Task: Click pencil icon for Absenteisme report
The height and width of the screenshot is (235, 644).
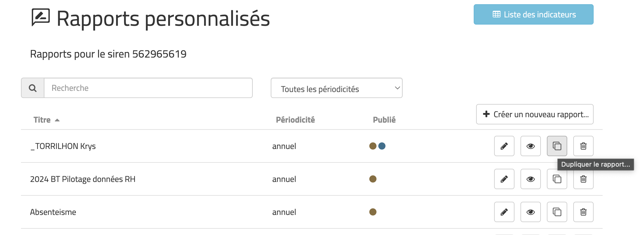Action: click(x=504, y=212)
